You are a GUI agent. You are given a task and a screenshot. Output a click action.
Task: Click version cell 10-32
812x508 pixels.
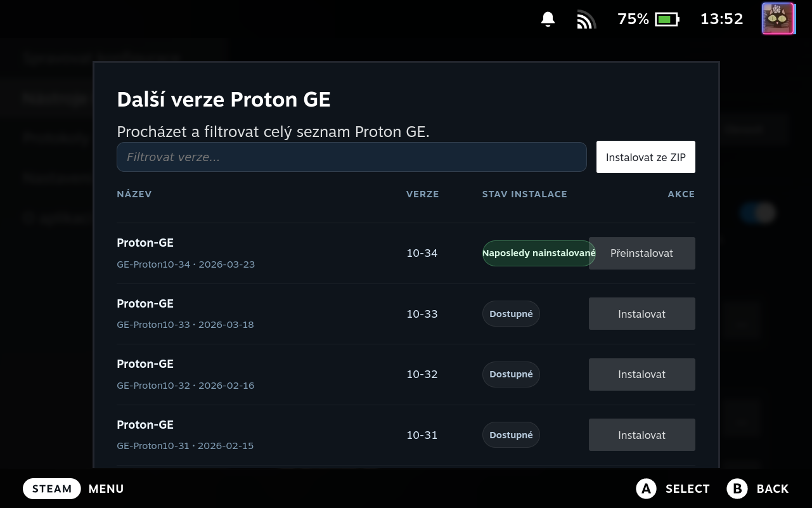click(422, 374)
